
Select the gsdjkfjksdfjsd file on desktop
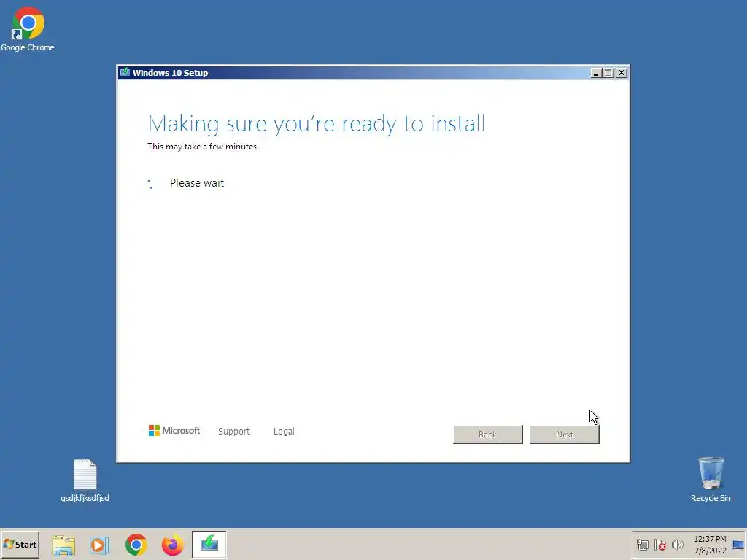pyautogui.click(x=85, y=481)
